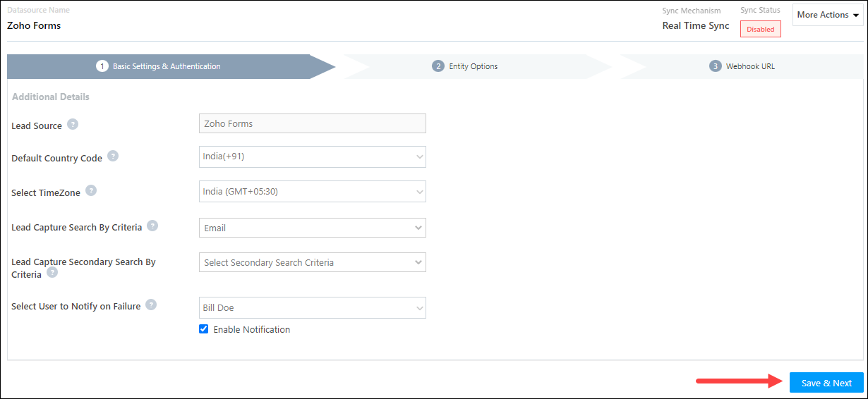The height and width of the screenshot is (399, 868).
Task: Click help icon beside Default Country Code
Action: [x=113, y=156]
